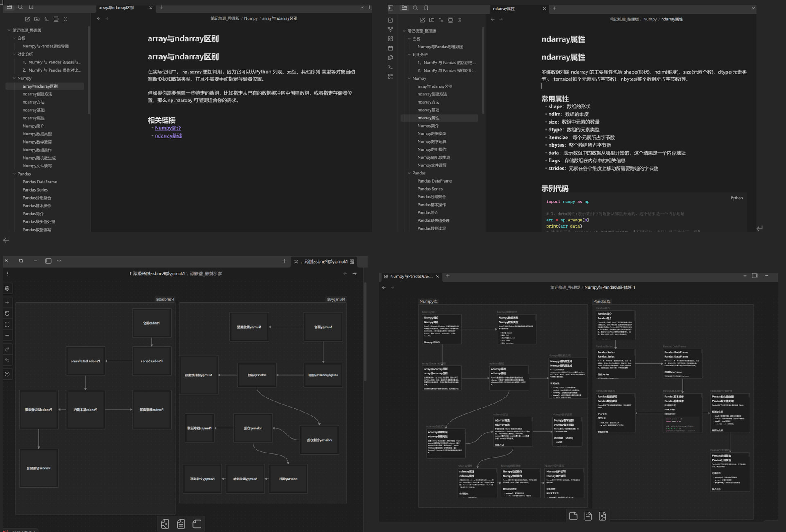
Task: Open graph view from the left ribbon
Action: [x=390, y=29]
